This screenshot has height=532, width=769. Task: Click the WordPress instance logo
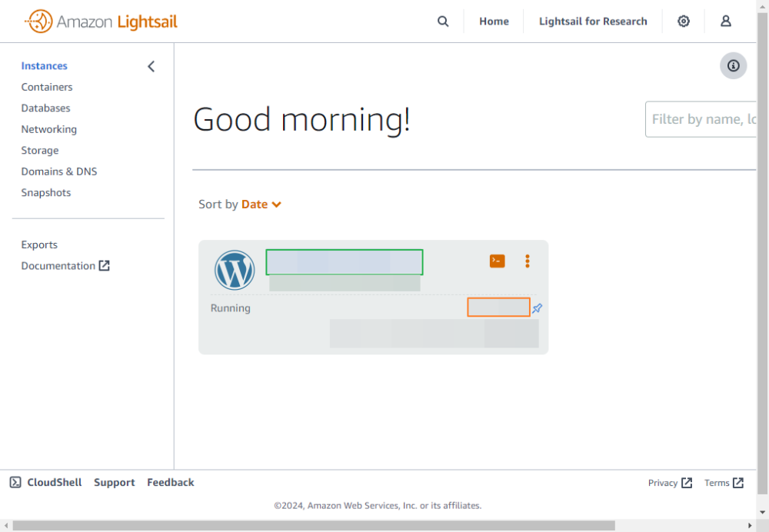pos(235,270)
